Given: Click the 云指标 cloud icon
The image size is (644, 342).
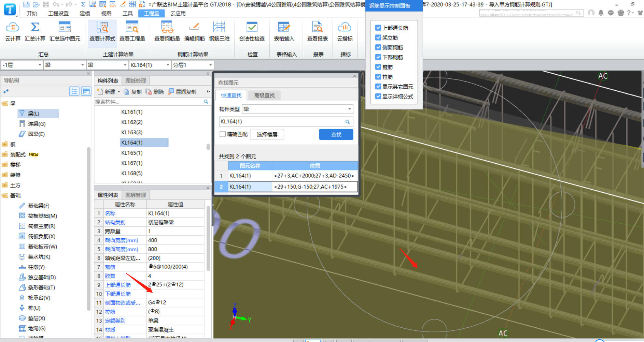Looking at the screenshot, I should click(x=345, y=27).
